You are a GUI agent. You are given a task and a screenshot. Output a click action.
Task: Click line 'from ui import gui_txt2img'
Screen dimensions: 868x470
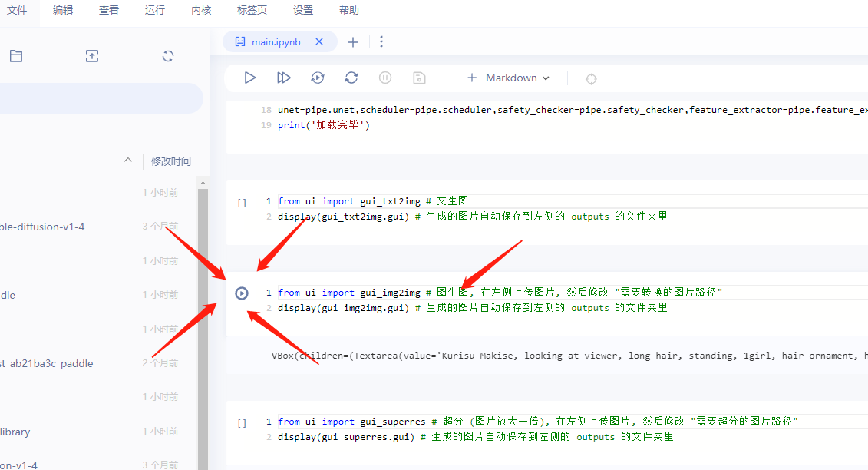373,200
